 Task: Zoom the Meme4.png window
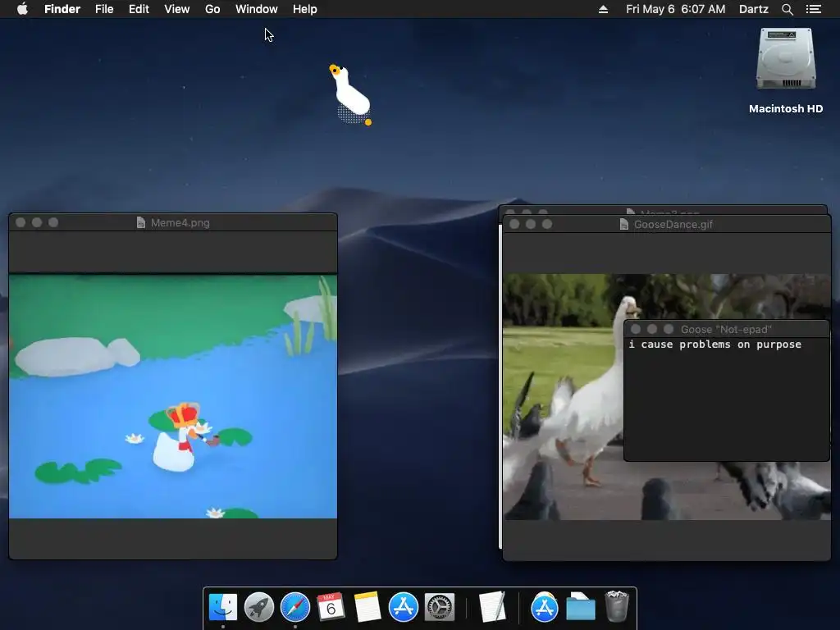point(53,222)
